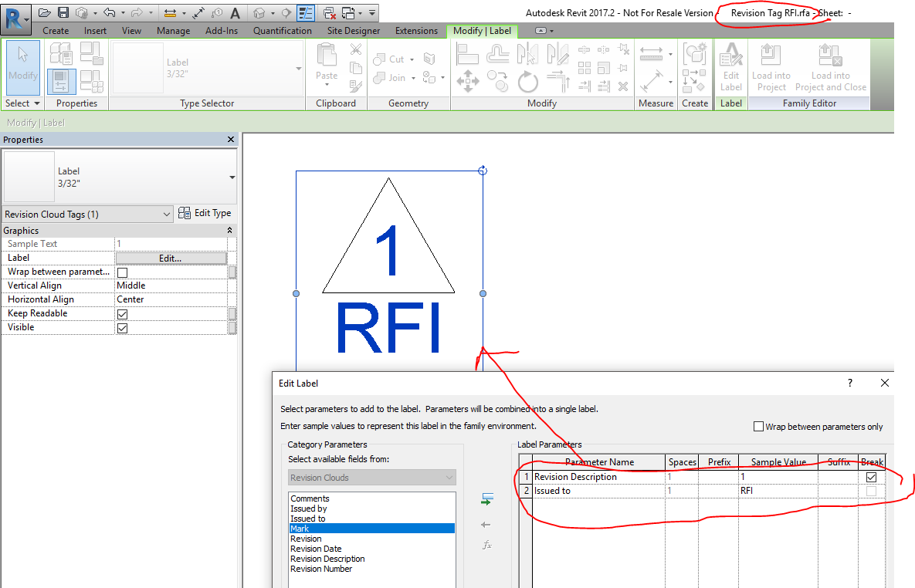Click the edit parameter formula fx button

pos(487,544)
